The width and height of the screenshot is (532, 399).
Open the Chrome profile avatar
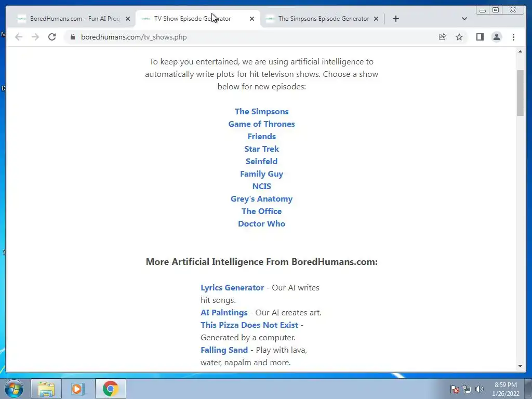(x=496, y=37)
